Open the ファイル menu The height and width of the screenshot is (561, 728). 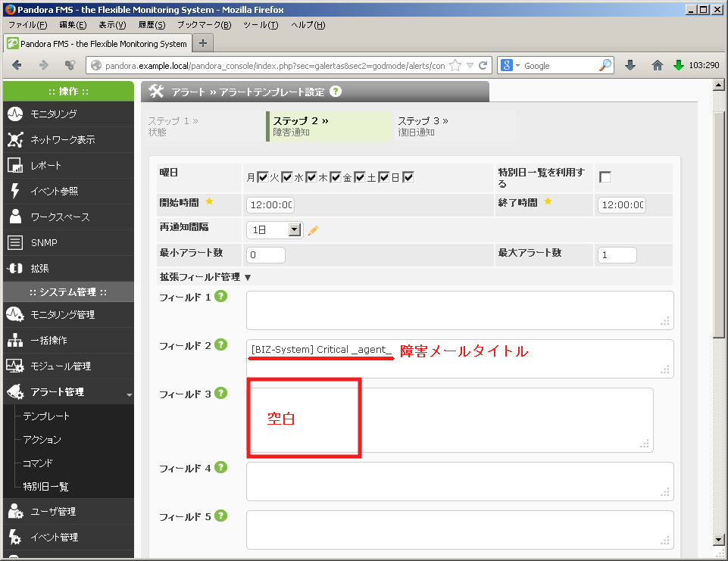coord(28,25)
